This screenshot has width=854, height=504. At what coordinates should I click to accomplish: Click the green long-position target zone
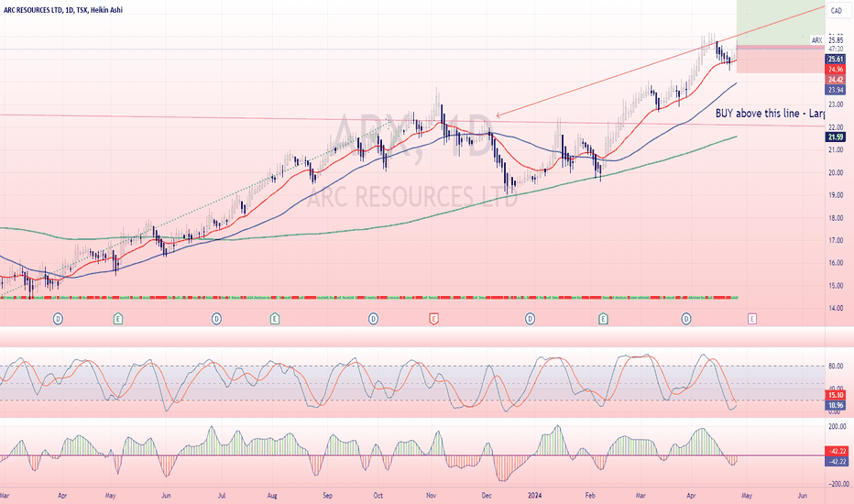(x=781, y=23)
